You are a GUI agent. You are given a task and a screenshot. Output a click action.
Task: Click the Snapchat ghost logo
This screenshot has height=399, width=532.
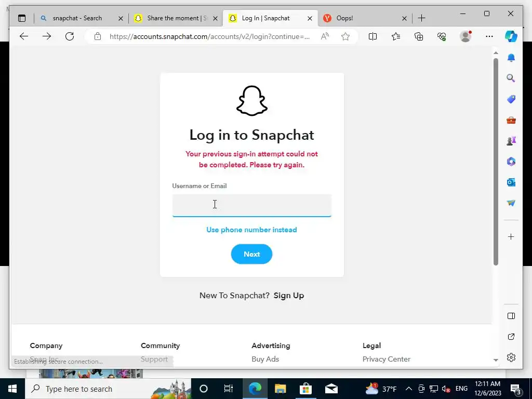pos(252,101)
